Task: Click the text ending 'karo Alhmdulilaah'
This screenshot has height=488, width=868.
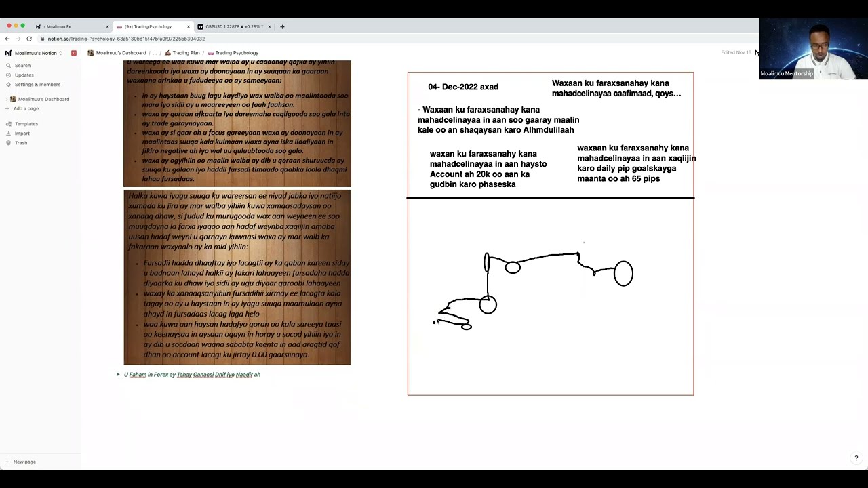Action: (498, 120)
